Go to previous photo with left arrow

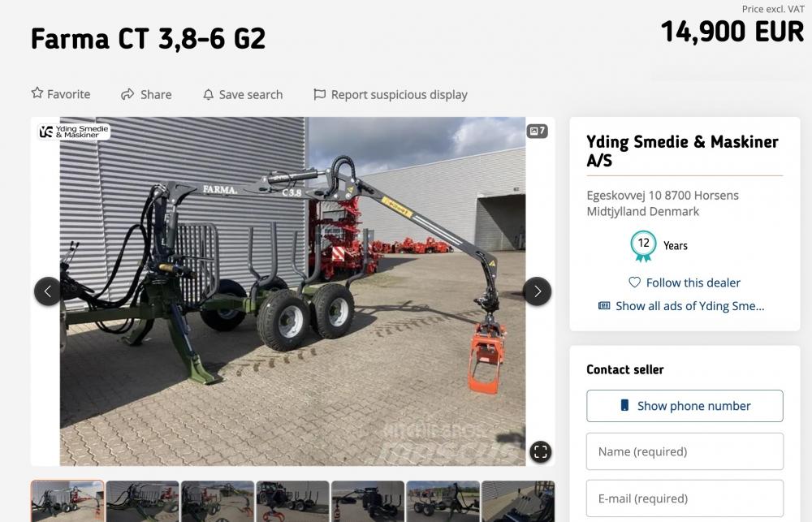coord(47,291)
